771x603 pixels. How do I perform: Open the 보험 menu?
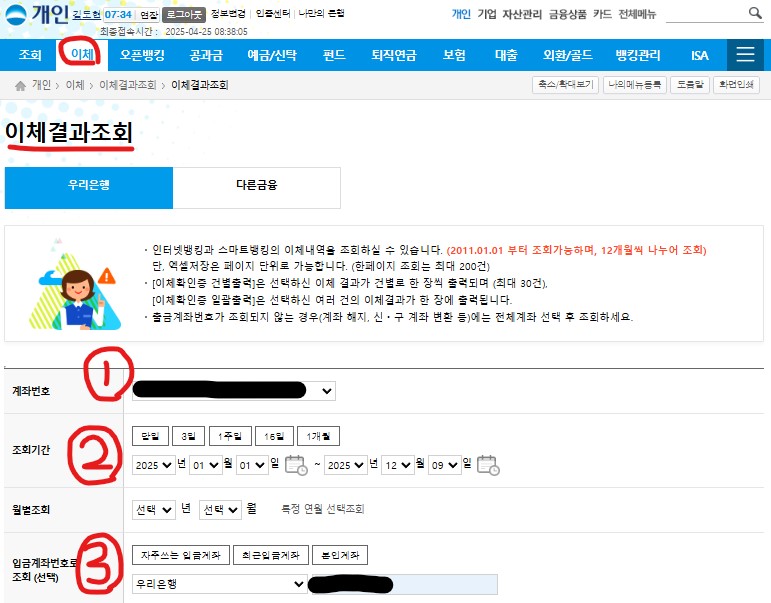point(454,55)
